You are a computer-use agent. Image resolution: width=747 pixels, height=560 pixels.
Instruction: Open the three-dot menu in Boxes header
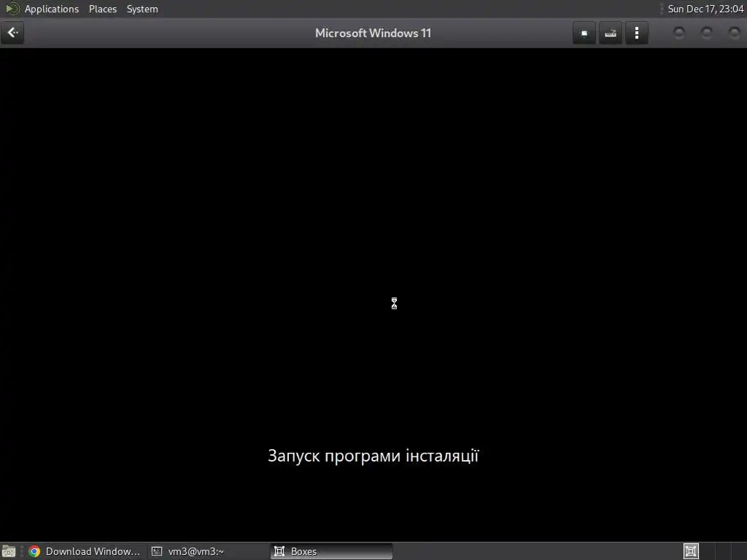tap(637, 33)
